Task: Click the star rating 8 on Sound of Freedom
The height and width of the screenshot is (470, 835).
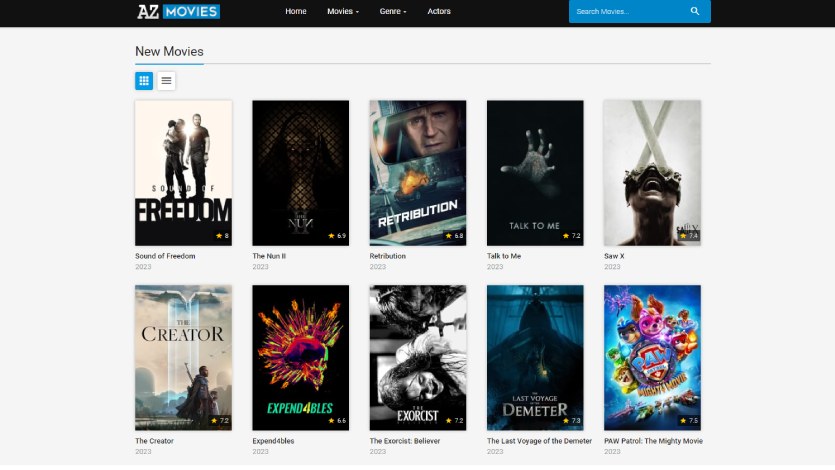Action: pyautogui.click(x=222, y=236)
